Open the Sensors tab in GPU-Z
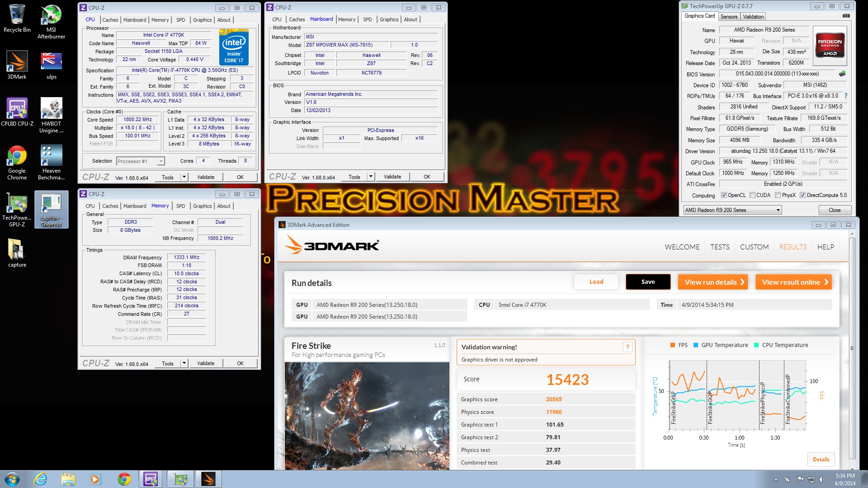This screenshot has width=868, height=488. (x=729, y=17)
